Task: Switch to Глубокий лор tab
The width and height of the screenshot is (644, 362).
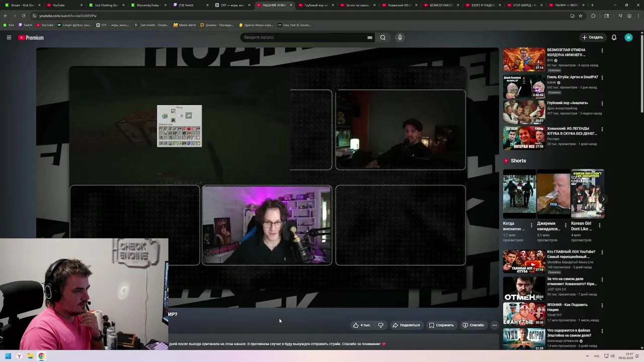Action: coord(315,5)
